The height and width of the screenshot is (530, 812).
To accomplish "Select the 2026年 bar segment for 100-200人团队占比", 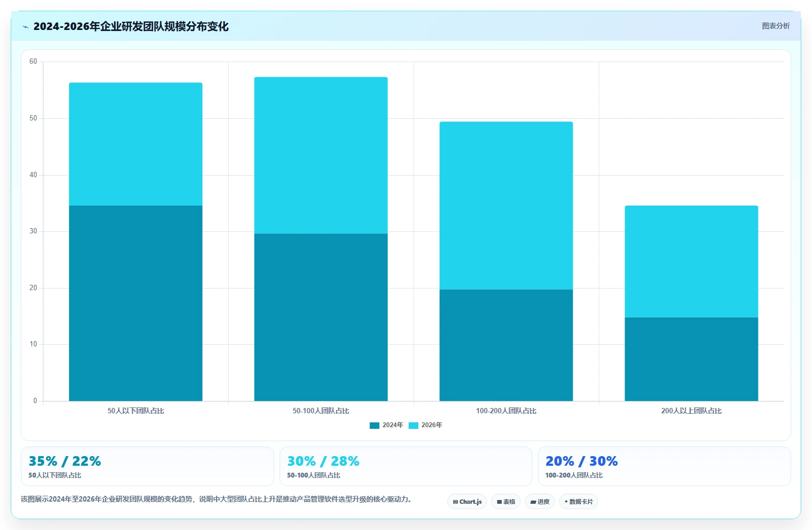I will point(506,206).
